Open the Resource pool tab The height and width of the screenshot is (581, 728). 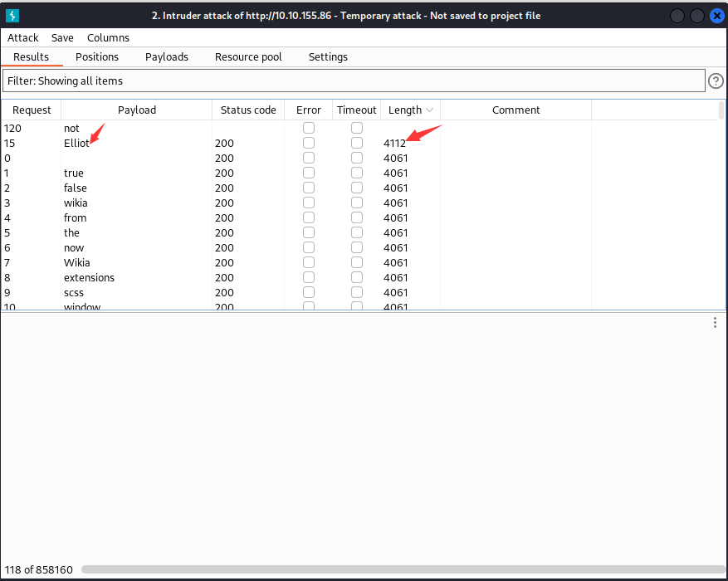coord(248,56)
